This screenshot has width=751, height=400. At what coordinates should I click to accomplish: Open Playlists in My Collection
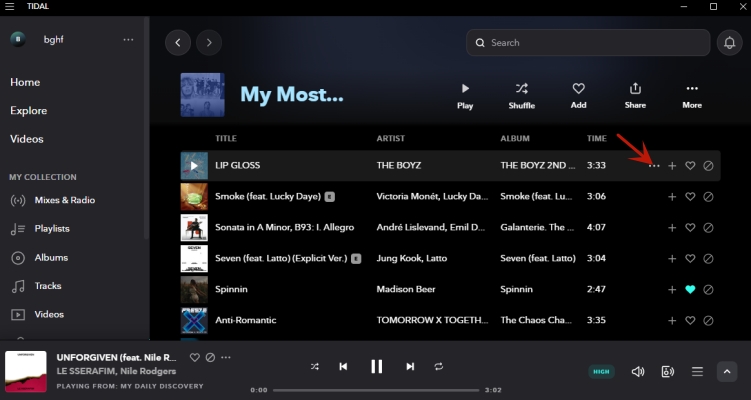[40, 229]
